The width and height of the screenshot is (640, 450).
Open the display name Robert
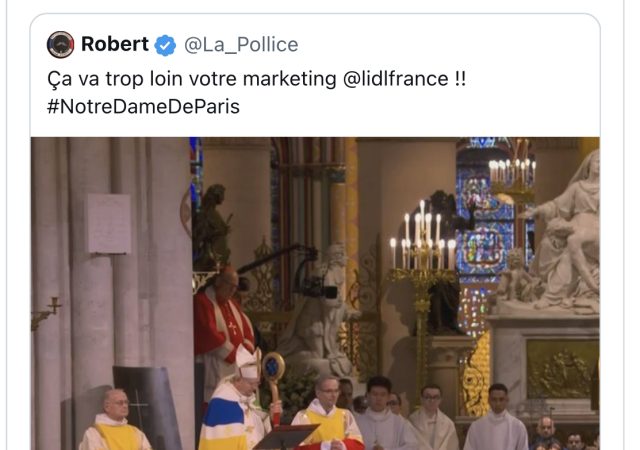(x=115, y=44)
